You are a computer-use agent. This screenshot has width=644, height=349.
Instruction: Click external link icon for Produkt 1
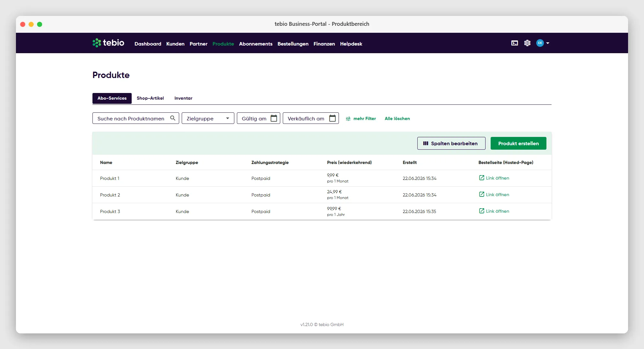click(x=481, y=178)
